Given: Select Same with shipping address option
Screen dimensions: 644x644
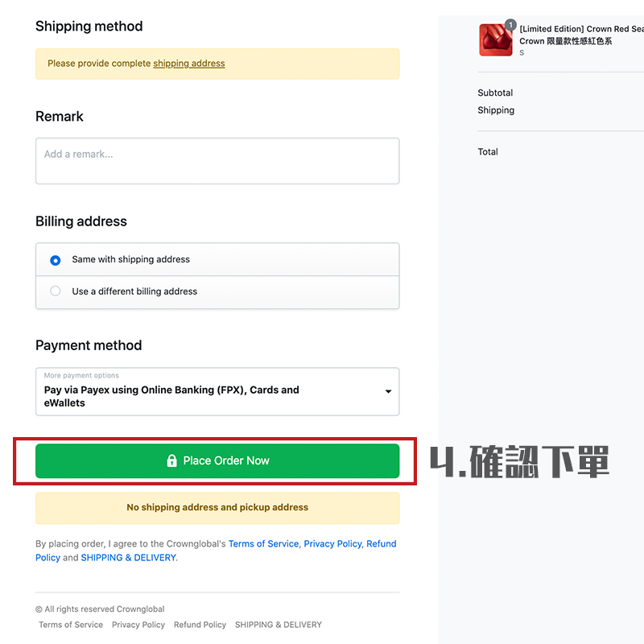Looking at the screenshot, I should [56, 260].
